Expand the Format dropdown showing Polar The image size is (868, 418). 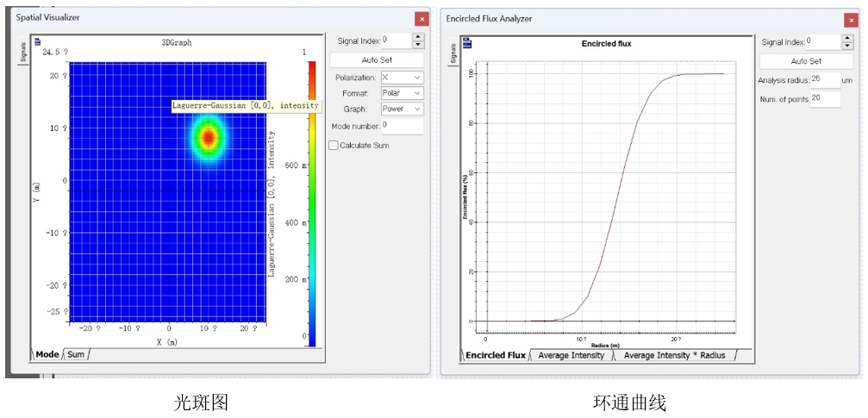pyautogui.click(x=403, y=93)
